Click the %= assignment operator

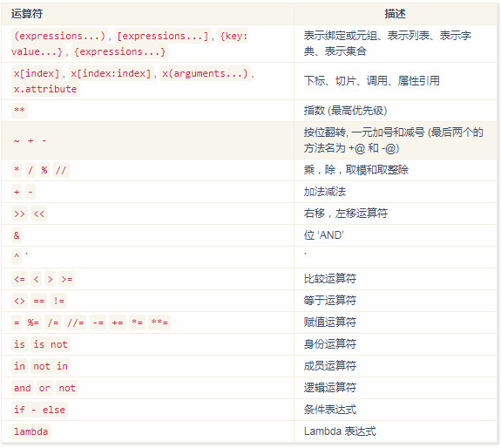point(33,322)
